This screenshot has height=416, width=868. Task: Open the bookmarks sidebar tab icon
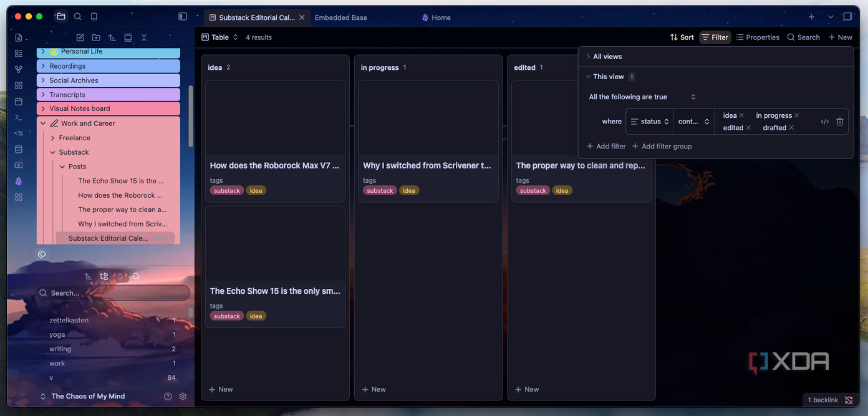94,17
